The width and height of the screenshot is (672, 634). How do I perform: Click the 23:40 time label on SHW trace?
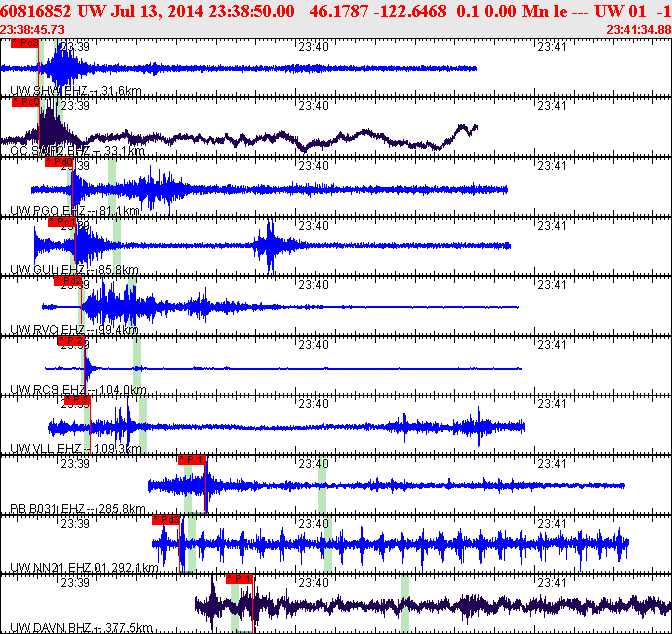pyautogui.click(x=314, y=47)
